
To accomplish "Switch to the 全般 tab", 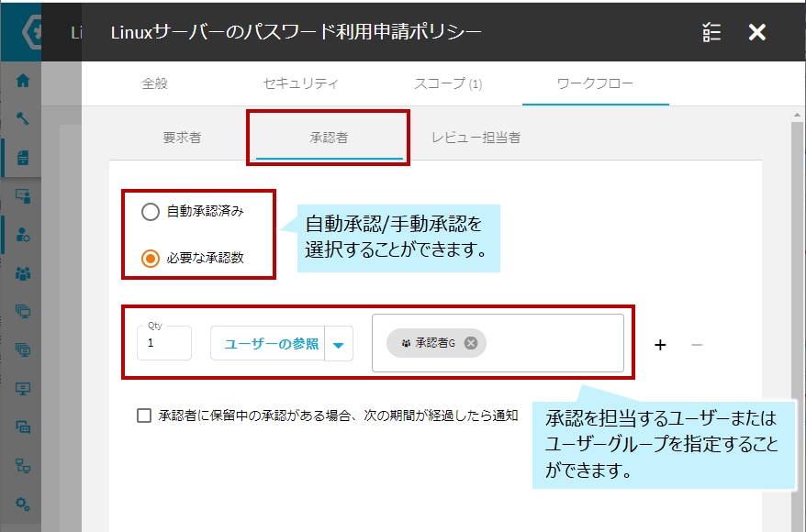I will pyautogui.click(x=155, y=83).
